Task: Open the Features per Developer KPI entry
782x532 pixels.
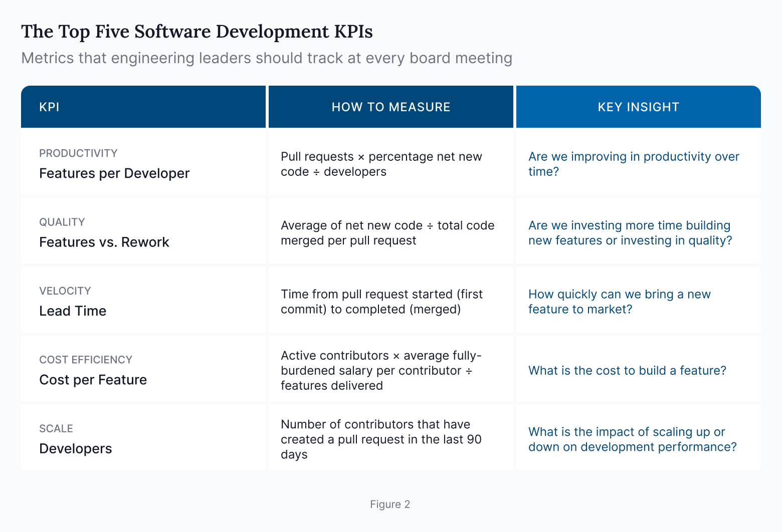Action: tap(114, 173)
